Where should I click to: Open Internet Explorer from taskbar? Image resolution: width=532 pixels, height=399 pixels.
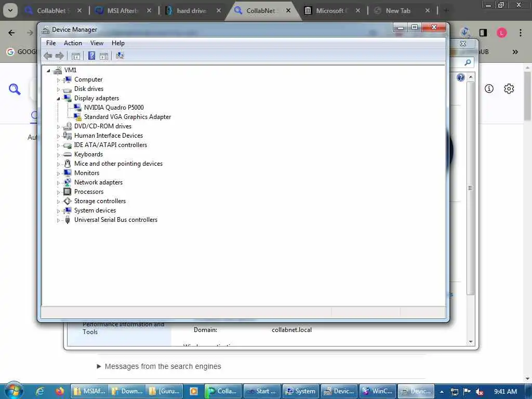[39, 391]
